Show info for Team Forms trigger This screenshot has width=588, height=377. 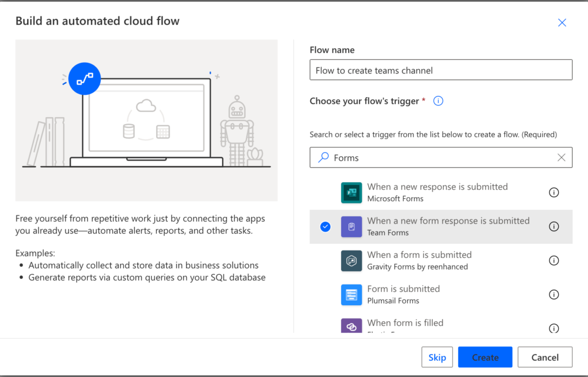click(x=554, y=226)
